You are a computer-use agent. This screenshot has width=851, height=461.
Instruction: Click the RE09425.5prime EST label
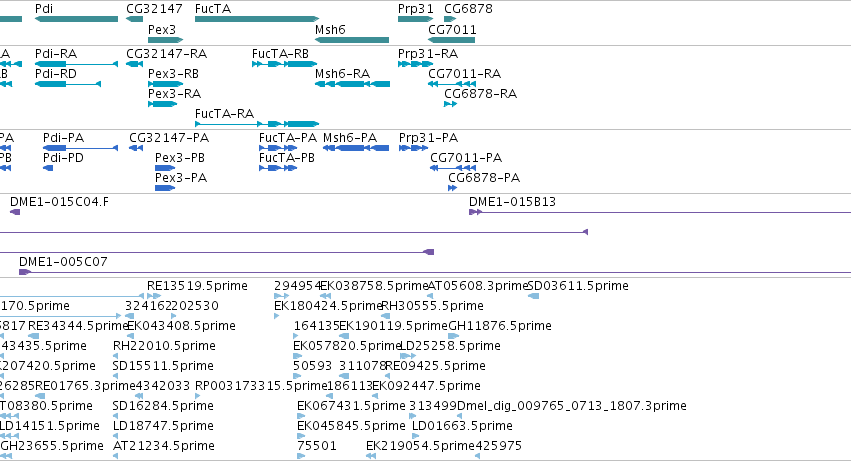(x=435, y=366)
